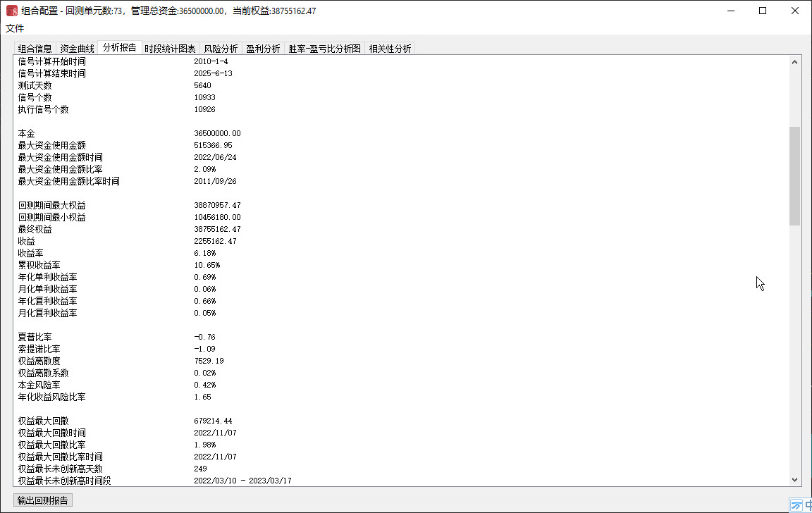Select the 分析报告 tab

[x=120, y=48]
